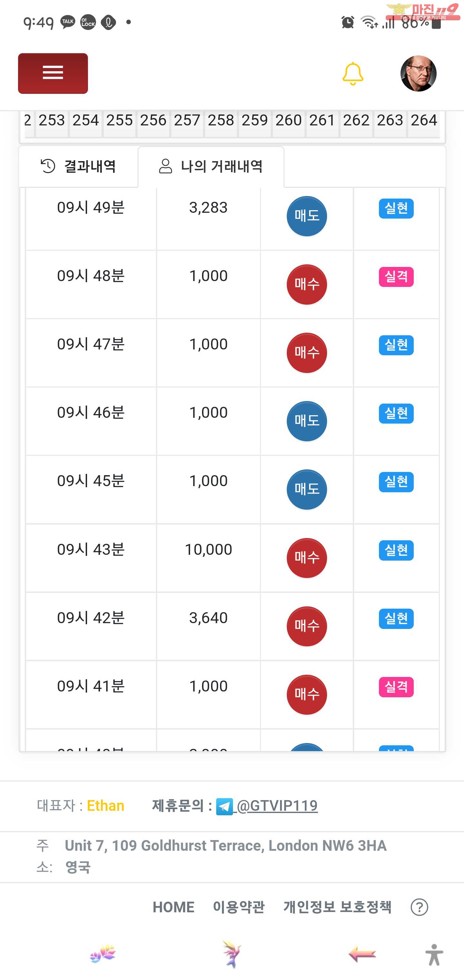Tap the 매도 circle in 09시 49분 row

coord(306,216)
